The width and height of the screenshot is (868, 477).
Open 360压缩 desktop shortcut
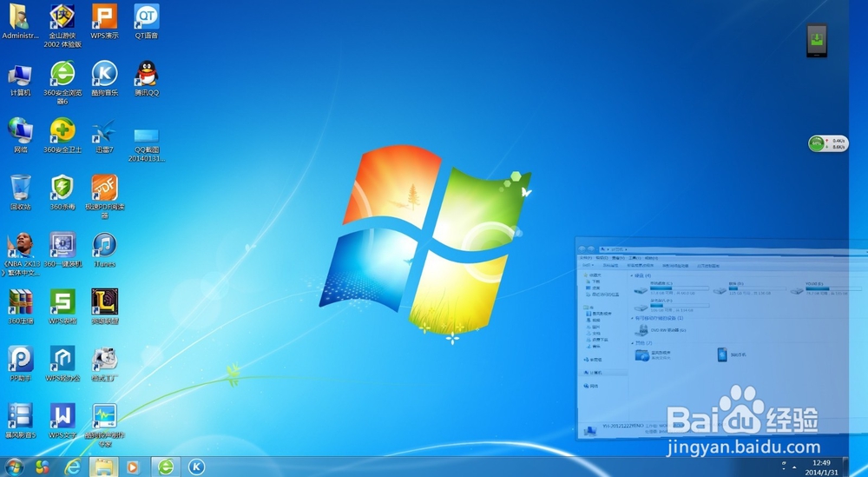(x=21, y=307)
